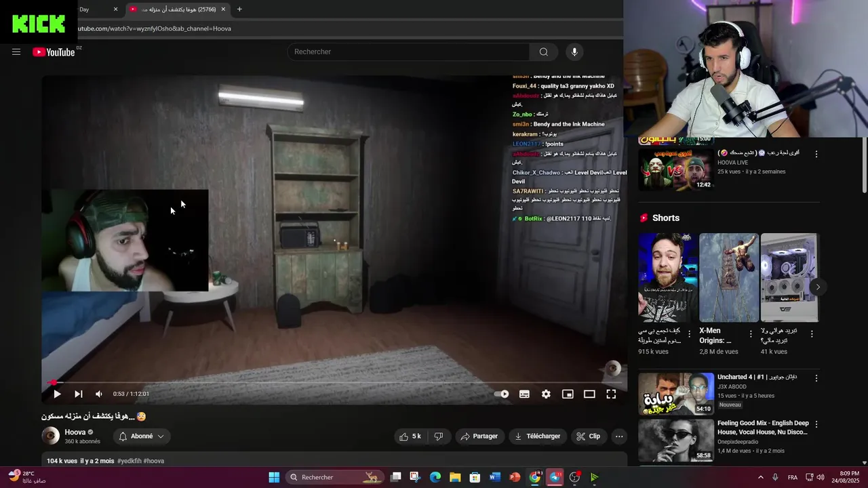Click the #yedkfih hashtag link
Screen dimensions: 868x488
pyautogui.click(x=129, y=461)
